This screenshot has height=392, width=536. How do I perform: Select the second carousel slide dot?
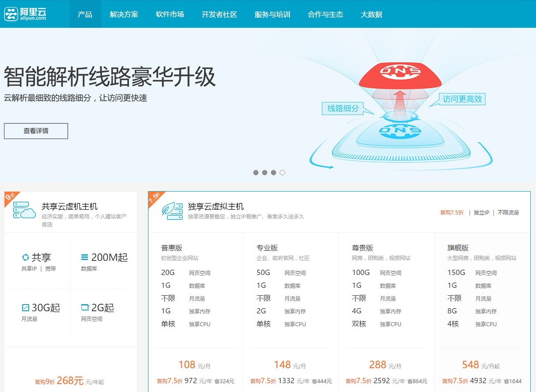click(265, 173)
